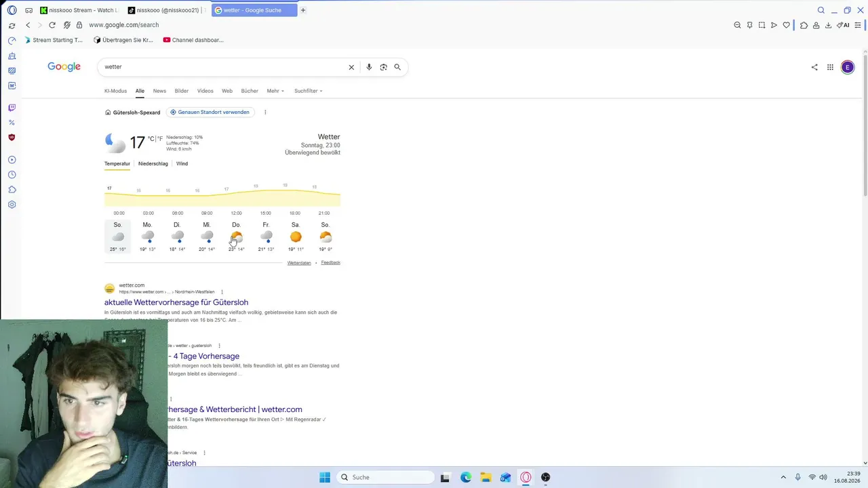868x488 pixels.
Task: Switch to the nisskooo TikTok tab
Action: point(167,10)
